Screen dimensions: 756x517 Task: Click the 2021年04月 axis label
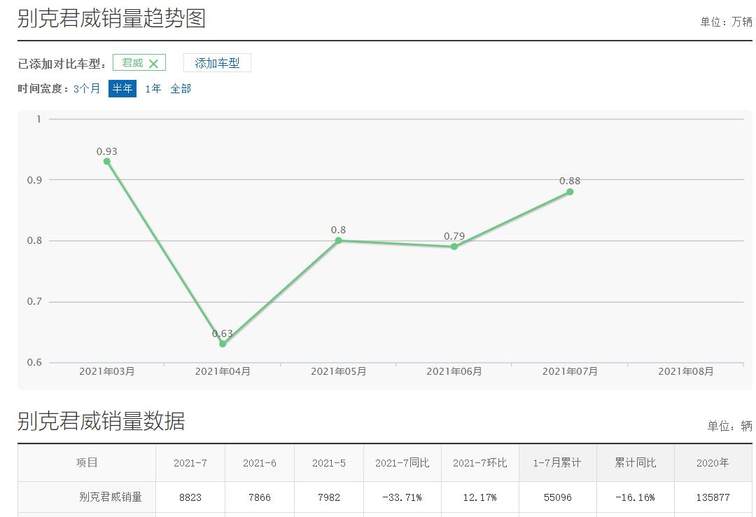click(x=223, y=371)
